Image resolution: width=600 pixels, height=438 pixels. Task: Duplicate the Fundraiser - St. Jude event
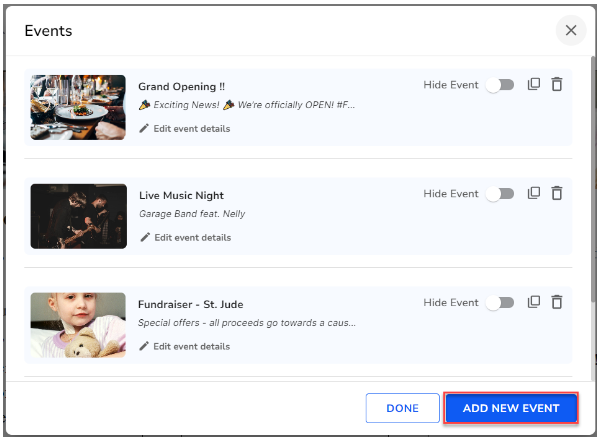click(x=534, y=302)
